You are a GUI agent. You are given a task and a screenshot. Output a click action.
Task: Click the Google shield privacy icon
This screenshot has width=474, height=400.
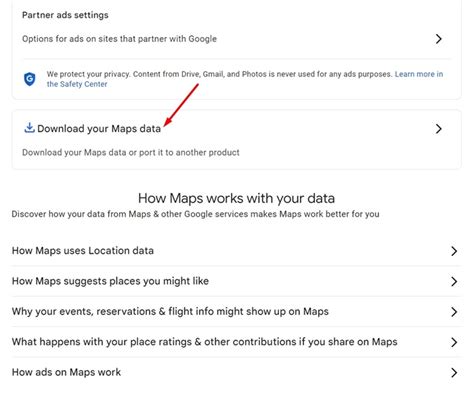pos(30,79)
